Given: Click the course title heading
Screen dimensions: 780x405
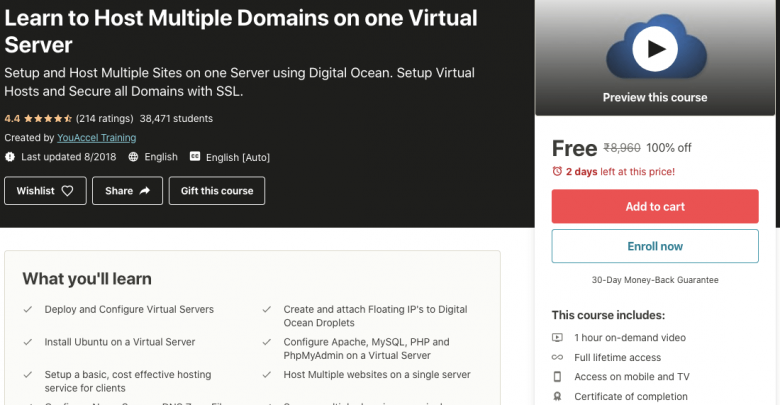Looking at the screenshot, I should coord(241,31).
